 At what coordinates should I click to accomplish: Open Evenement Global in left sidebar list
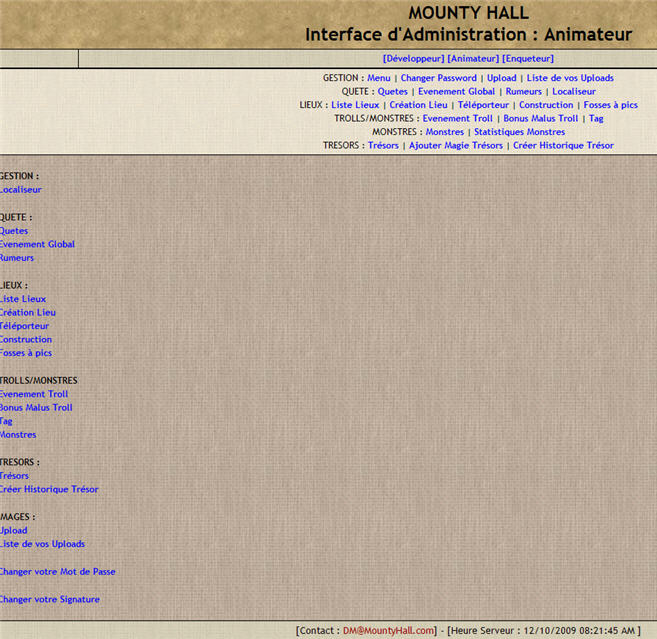[x=37, y=244]
